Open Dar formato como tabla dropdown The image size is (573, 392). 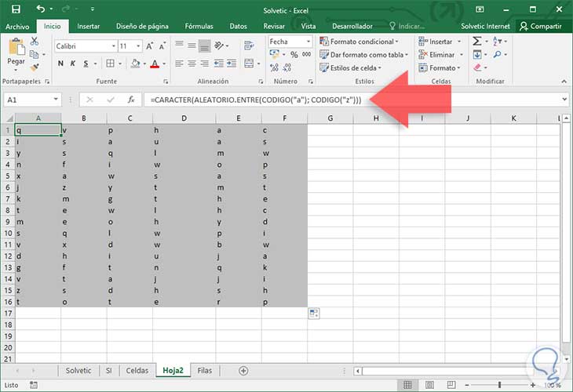coord(364,54)
